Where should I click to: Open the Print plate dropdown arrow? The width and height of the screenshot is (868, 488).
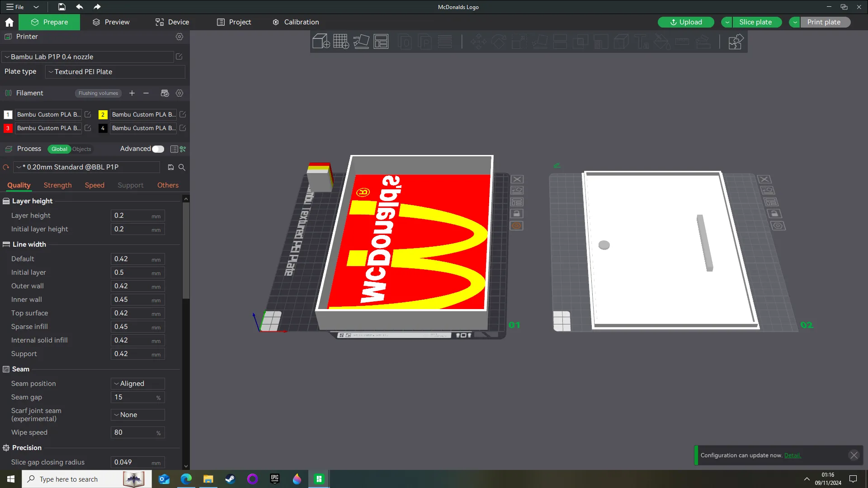point(795,22)
